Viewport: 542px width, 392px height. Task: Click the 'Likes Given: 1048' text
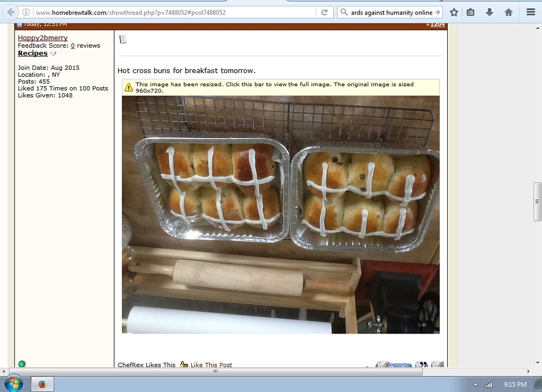coord(46,95)
